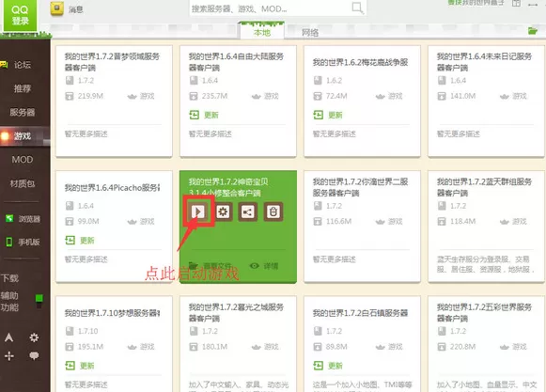Select the 我的世界1.7.2五彩世界 card title
This screenshot has height=392, width=546.
coord(484,312)
